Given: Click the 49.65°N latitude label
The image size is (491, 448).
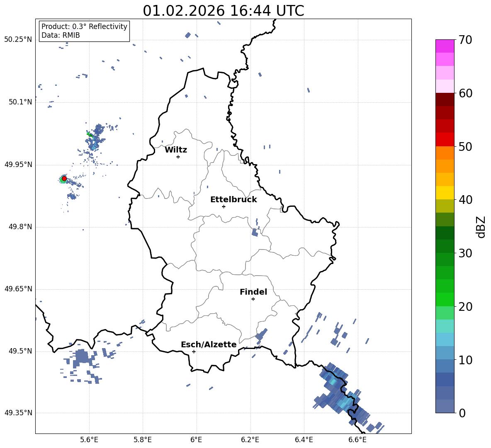Looking at the screenshot, I should tap(18, 289).
